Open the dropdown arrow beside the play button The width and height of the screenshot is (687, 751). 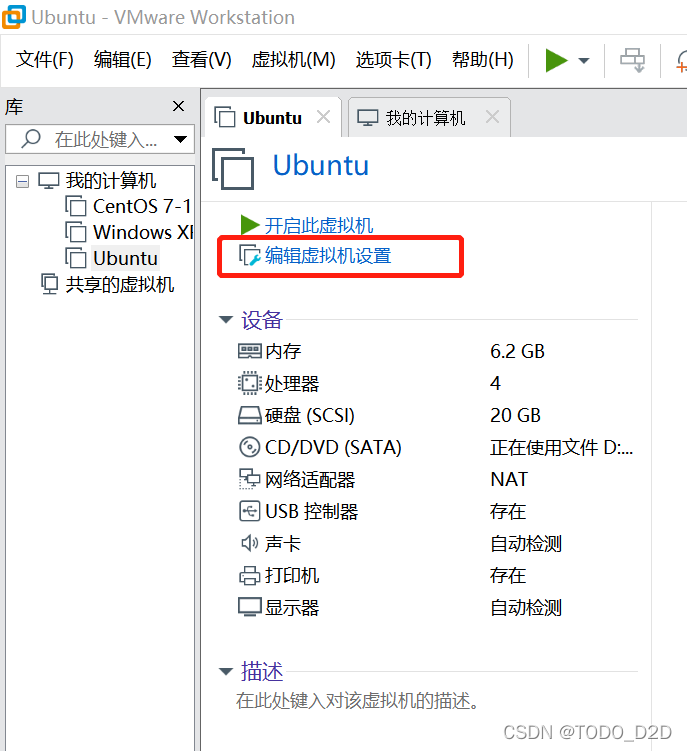[584, 61]
